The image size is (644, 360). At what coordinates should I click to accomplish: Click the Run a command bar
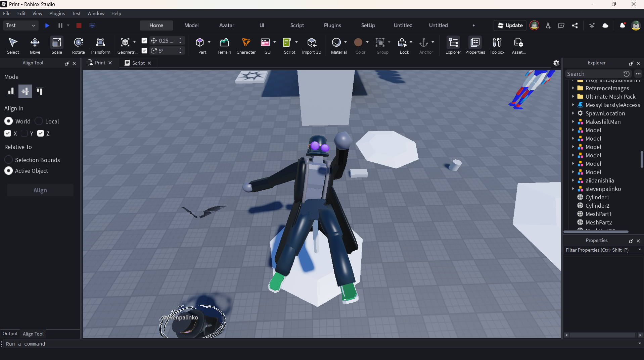point(321,344)
